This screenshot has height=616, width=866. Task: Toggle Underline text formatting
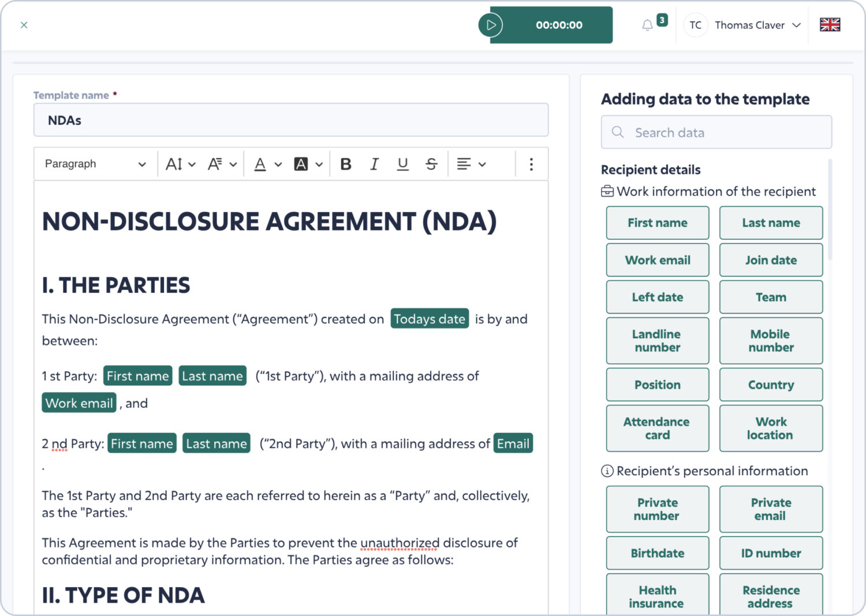403,165
